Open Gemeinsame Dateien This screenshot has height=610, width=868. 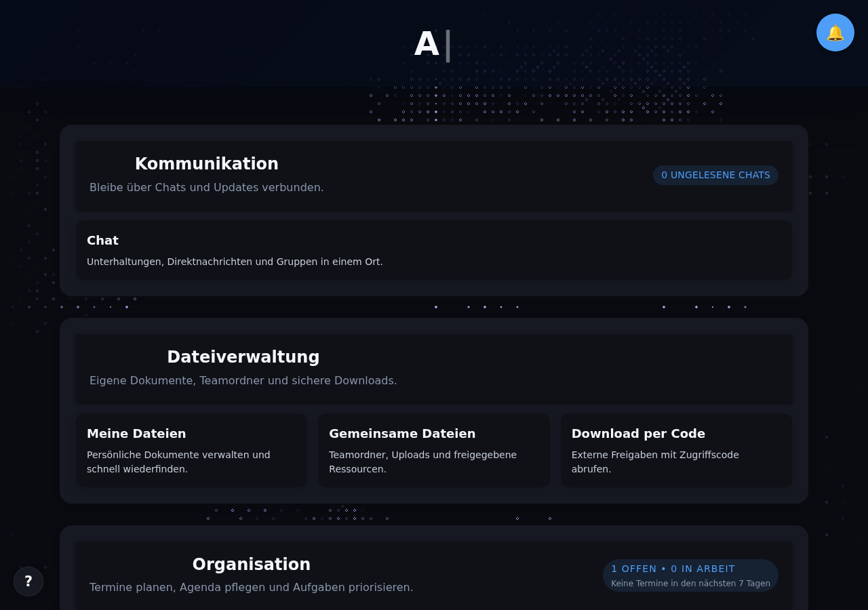[434, 450]
